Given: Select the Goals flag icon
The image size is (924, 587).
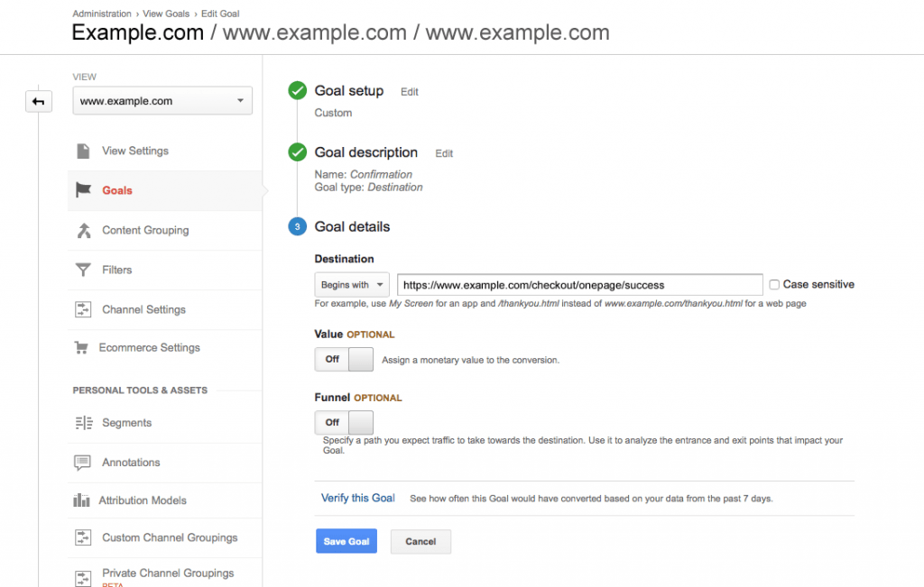Looking at the screenshot, I should (83, 190).
